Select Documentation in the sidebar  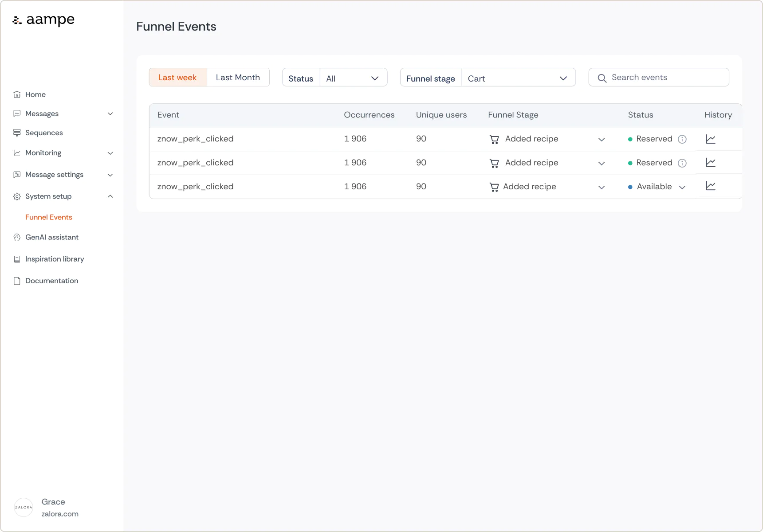(51, 281)
